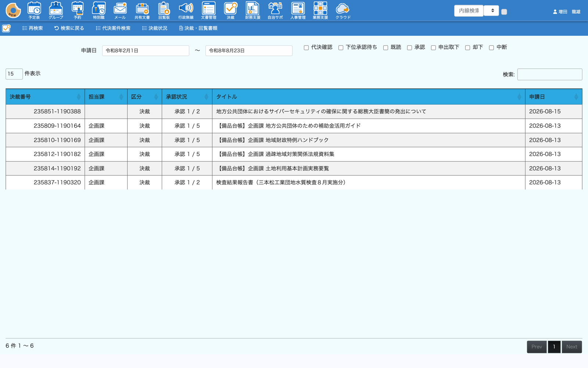Open title 土地利用基本計画実務要覧
Screen dimensions: 588x368
[x=272, y=169]
